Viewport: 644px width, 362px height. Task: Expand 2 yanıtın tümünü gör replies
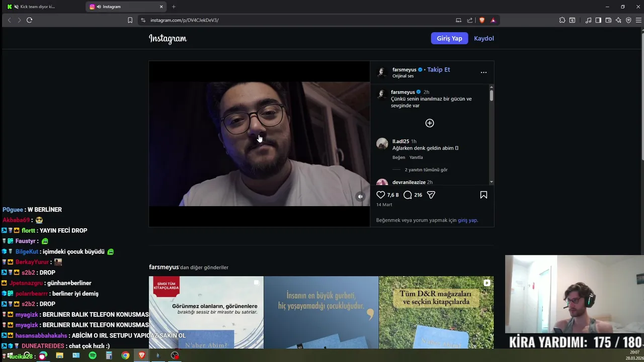pos(426,170)
